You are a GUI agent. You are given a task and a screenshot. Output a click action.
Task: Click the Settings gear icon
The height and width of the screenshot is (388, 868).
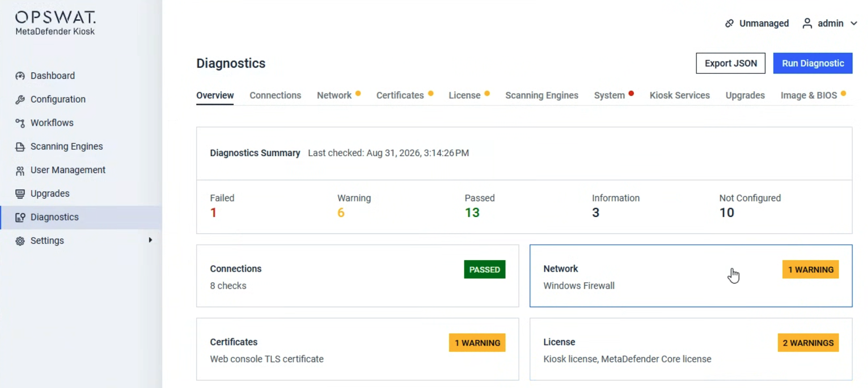(x=20, y=241)
